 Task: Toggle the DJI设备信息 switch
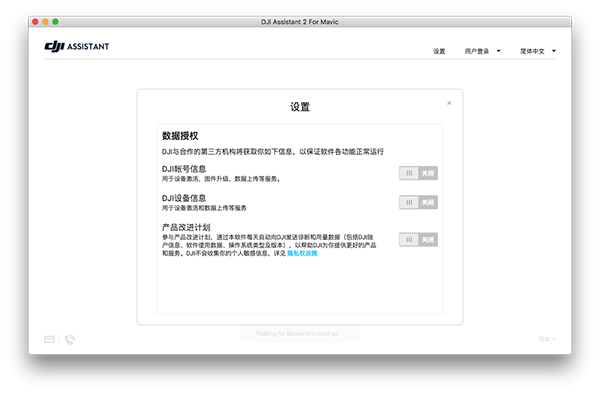(418, 202)
